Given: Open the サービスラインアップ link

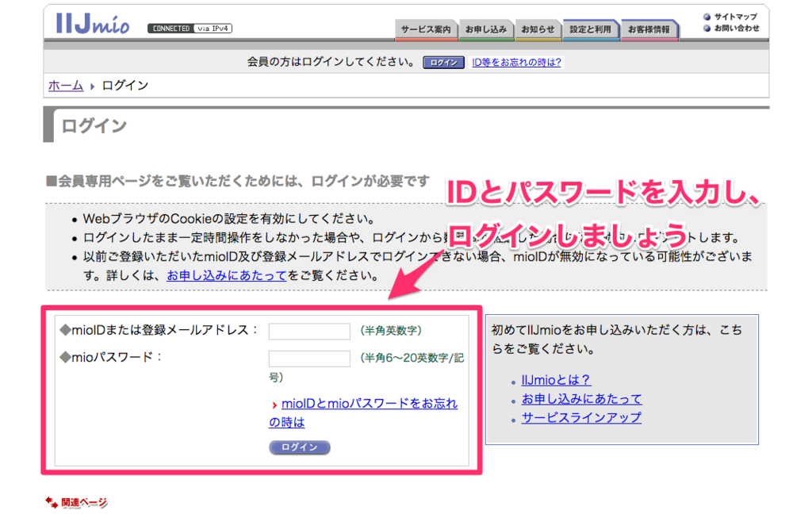Looking at the screenshot, I should pyautogui.click(x=581, y=417).
